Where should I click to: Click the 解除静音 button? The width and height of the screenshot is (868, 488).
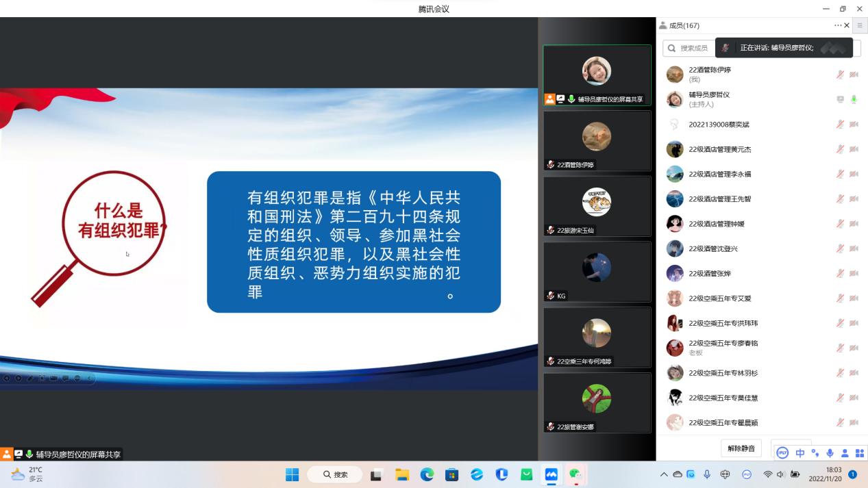point(741,448)
